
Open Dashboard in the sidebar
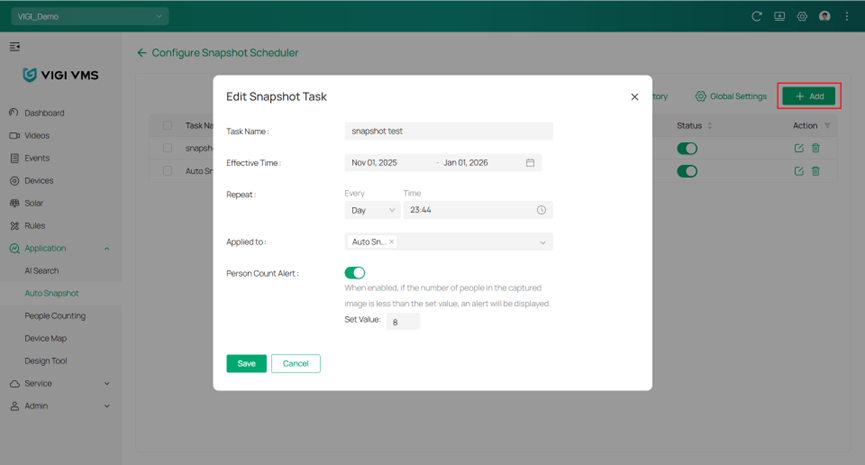click(44, 113)
